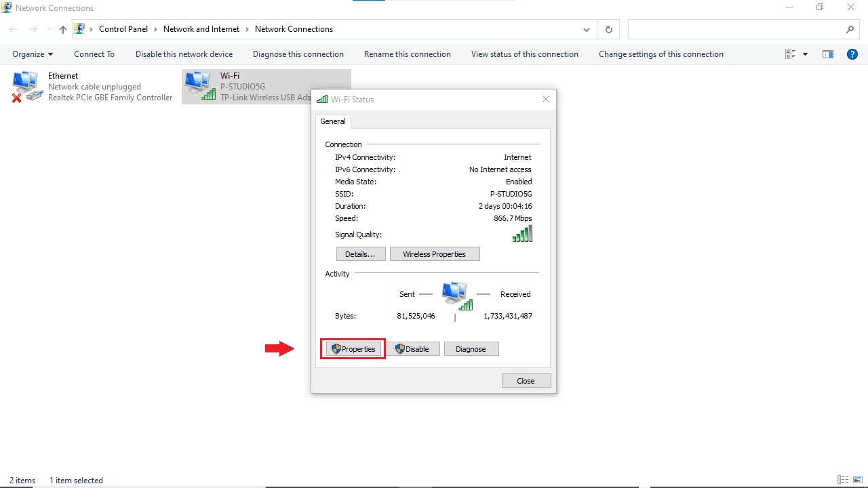Open Wi-Fi Properties button
868x488 pixels.
pyautogui.click(x=353, y=349)
